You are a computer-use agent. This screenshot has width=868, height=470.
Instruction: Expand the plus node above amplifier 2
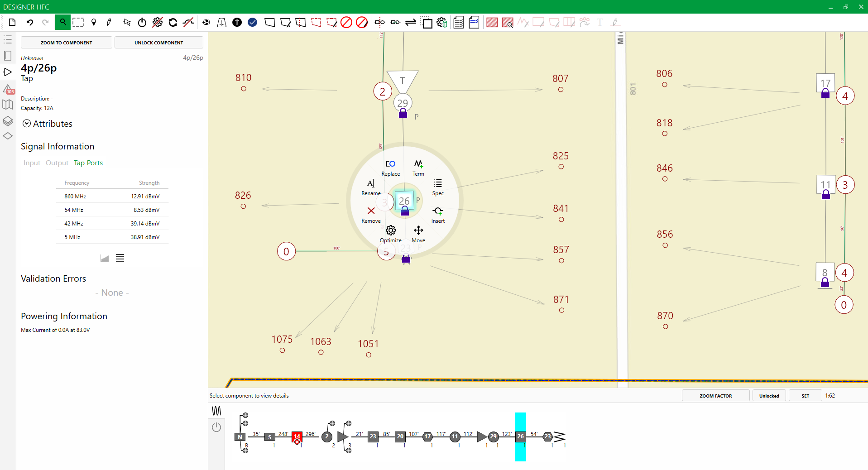332,423
